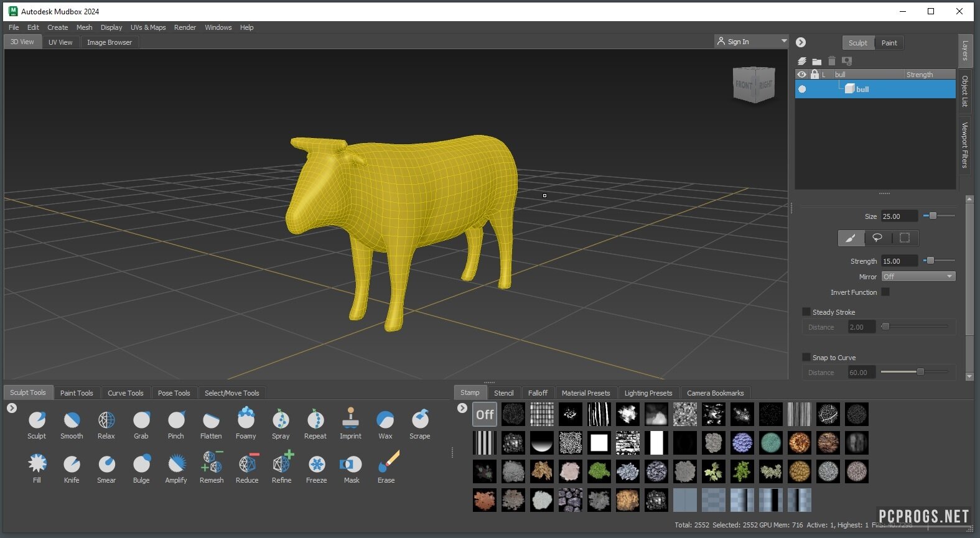
Task: Select the Wax tool
Action: click(385, 420)
